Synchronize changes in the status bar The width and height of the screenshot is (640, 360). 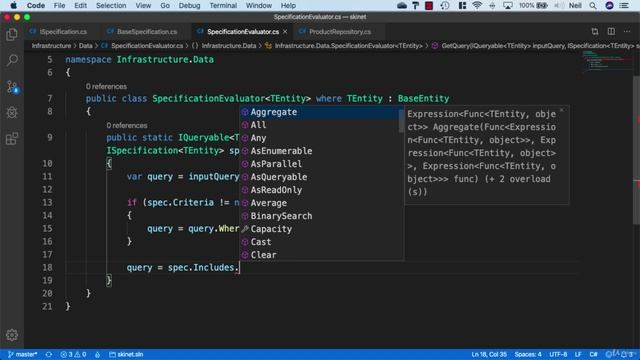(x=49, y=354)
